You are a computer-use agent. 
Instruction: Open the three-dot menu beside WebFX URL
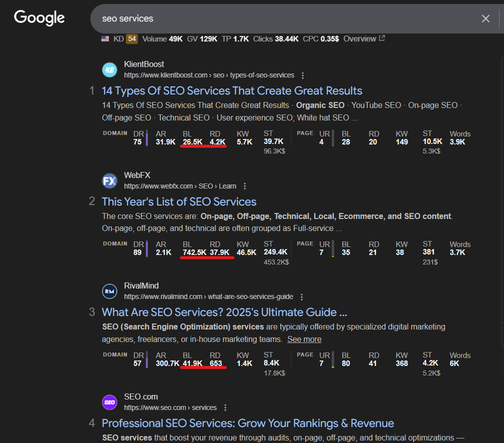click(x=245, y=186)
